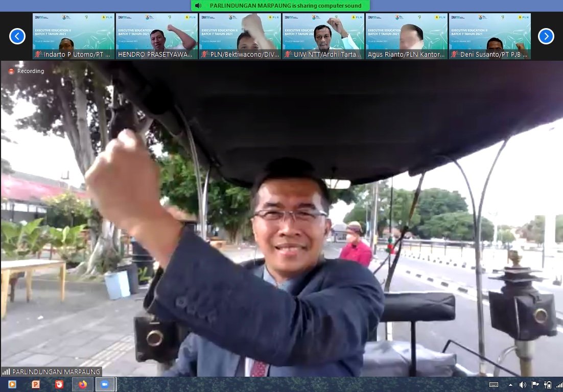Open the on-screen keyboard tray icon
Image resolution: width=563 pixels, height=392 pixels.
pos(494,385)
